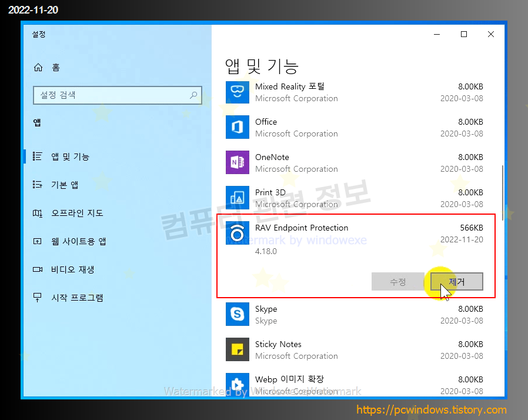Click the OneNote app icon
The height and width of the screenshot is (420, 528).
(238, 162)
